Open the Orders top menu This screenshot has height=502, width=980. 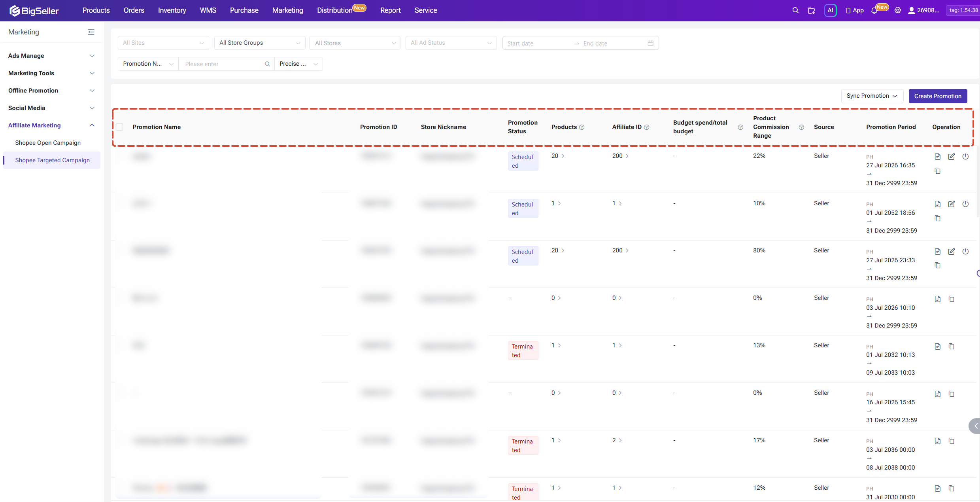pos(134,10)
